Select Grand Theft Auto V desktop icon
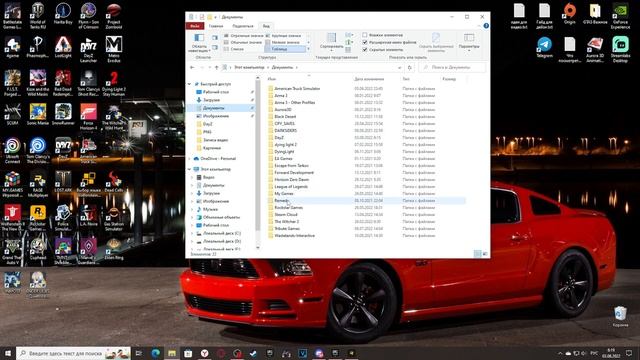Image resolution: width=640 pixels, height=360 pixels. click(x=12, y=251)
